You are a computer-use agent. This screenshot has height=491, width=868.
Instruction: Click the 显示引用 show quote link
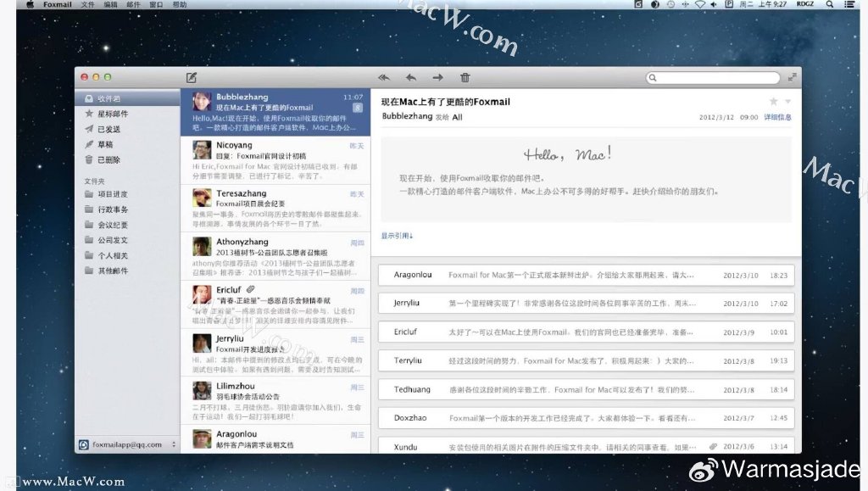397,236
